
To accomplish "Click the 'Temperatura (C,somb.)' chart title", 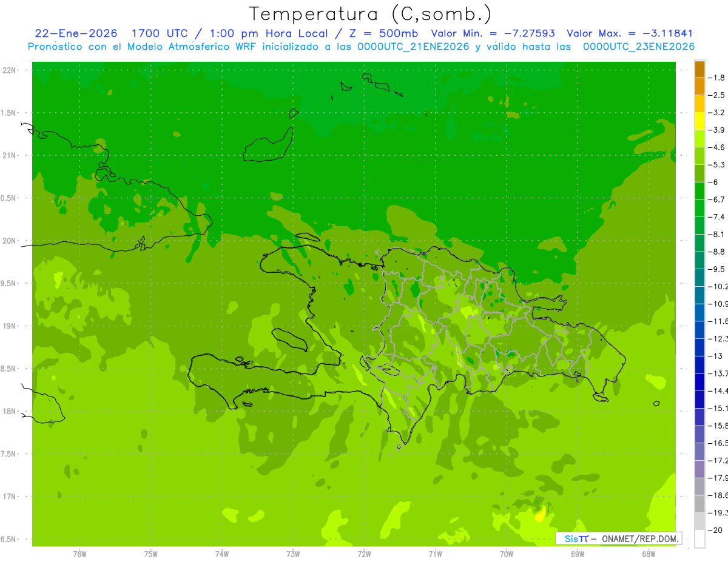I will pyautogui.click(x=370, y=15).
